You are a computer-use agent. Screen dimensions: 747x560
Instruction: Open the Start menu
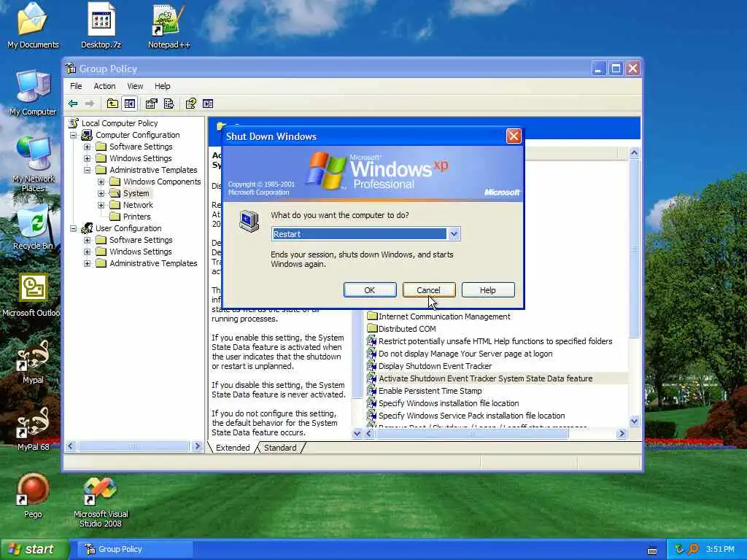34,549
